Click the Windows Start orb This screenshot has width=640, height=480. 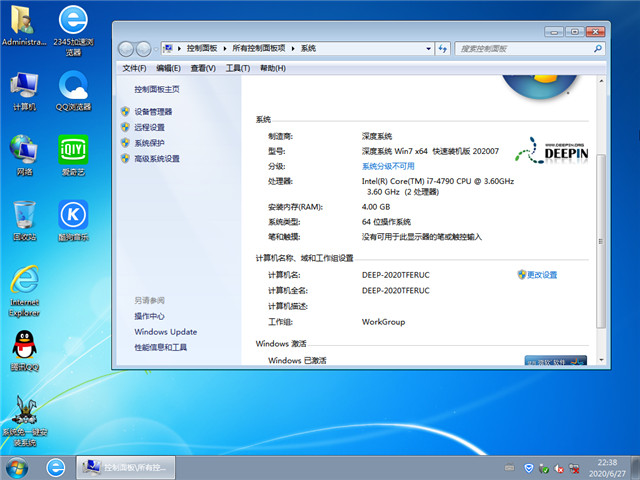[x=17, y=468]
